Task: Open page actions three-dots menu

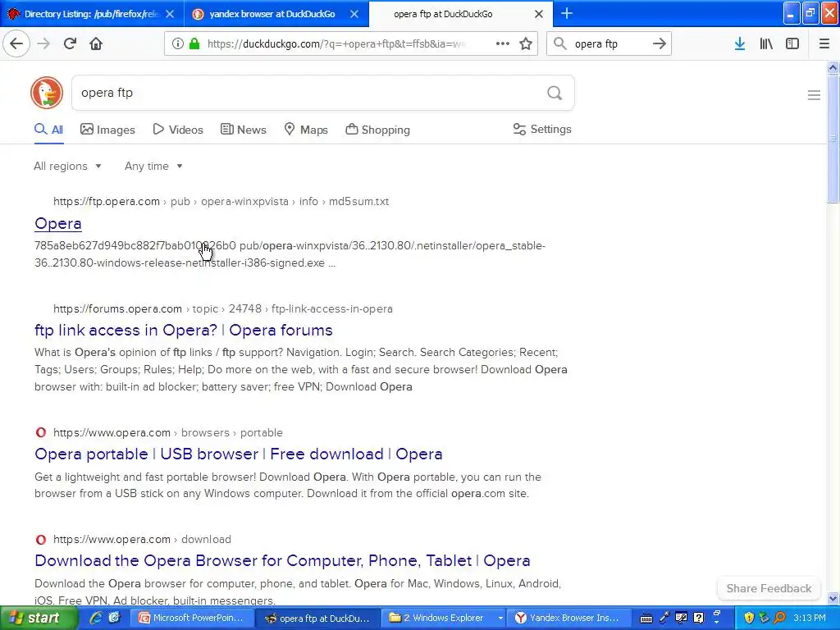Action: coord(503,43)
